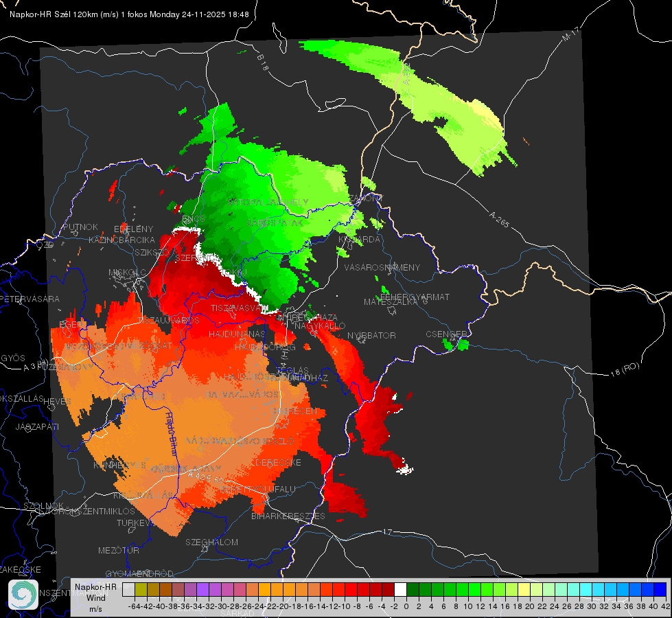Click the 'A-265' road label
The image size is (672, 618).
[x=499, y=219]
